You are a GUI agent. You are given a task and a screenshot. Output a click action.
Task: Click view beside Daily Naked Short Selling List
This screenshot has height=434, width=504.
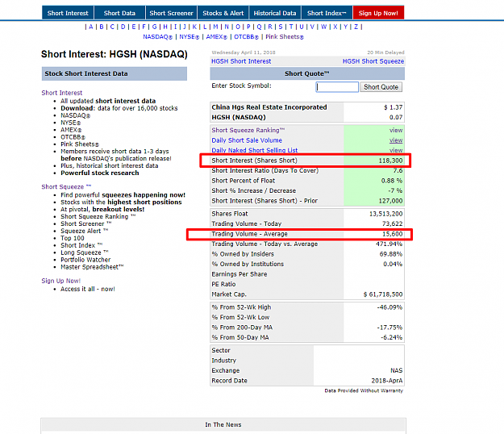click(396, 150)
